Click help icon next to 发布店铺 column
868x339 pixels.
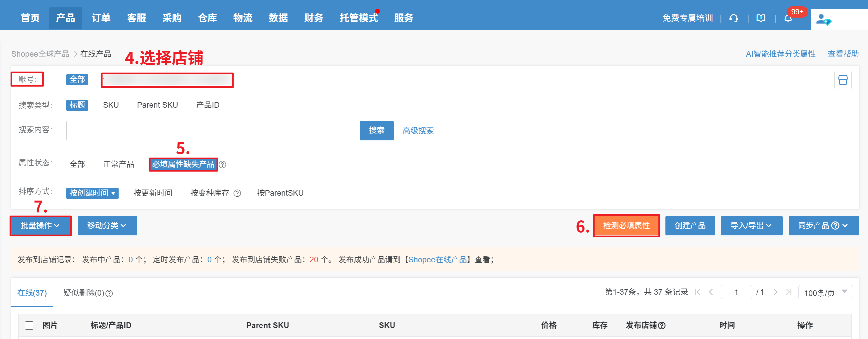coord(662,325)
